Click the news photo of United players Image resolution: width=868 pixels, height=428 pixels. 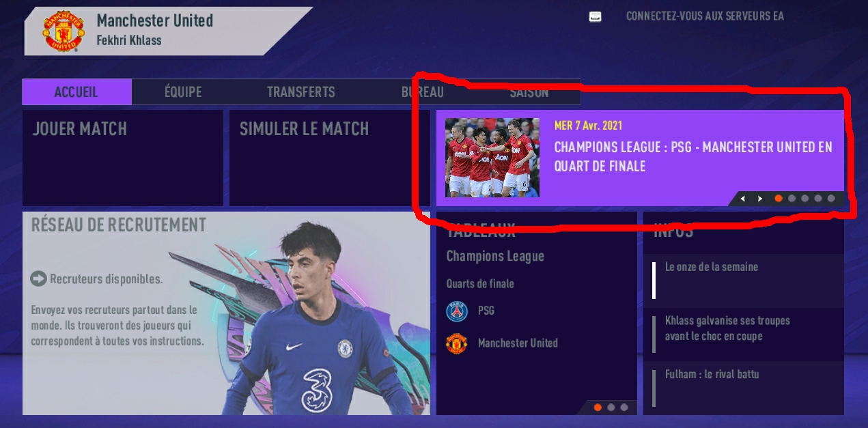pyautogui.click(x=492, y=158)
